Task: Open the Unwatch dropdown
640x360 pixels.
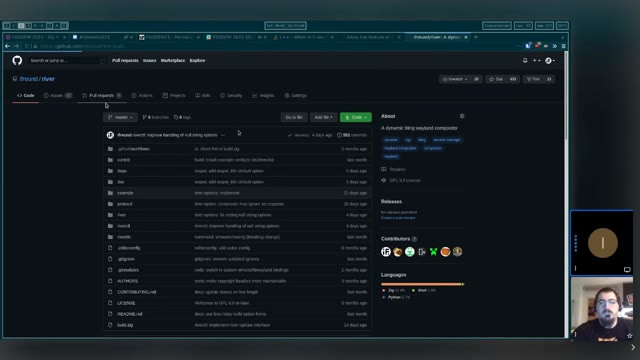Action: tap(456, 79)
